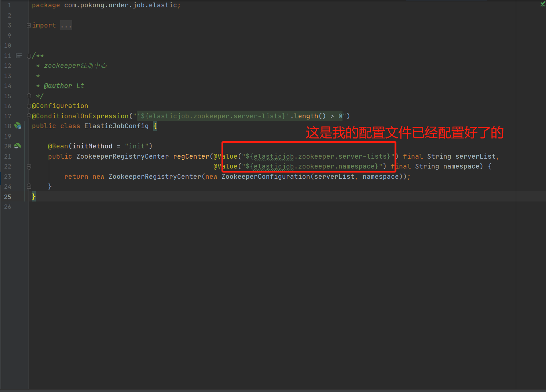This screenshot has width=546, height=392.
Task: Click line number 21 to select that line
Action: click(x=8, y=156)
